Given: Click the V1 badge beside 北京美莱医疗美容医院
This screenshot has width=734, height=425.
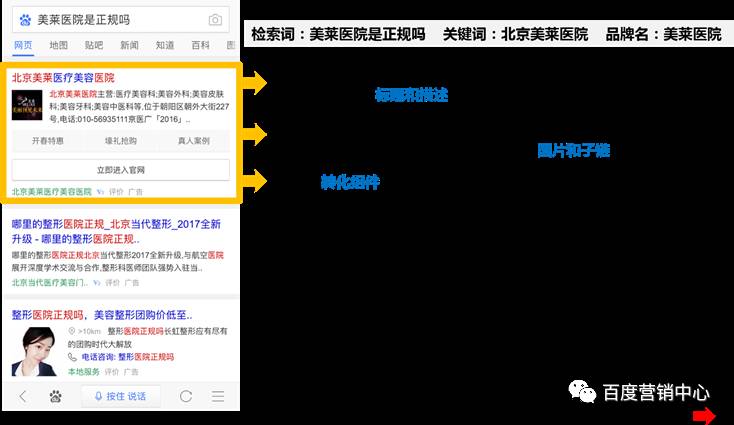Looking at the screenshot, I should pyautogui.click(x=100, y=192).
